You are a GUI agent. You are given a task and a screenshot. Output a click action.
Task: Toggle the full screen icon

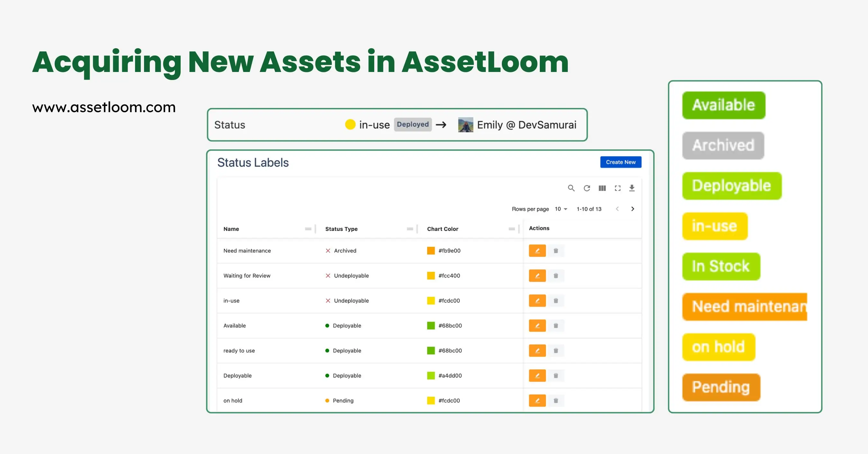click(x=617, y=188)
